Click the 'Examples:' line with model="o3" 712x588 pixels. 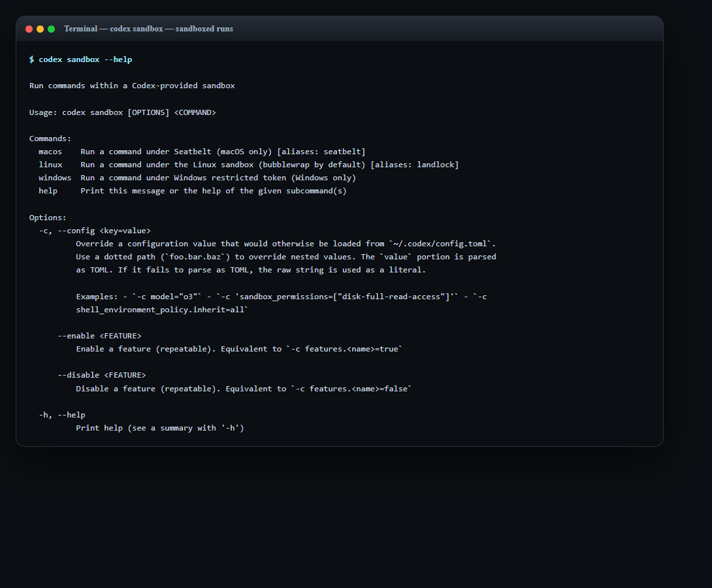(x=282, y=297)
